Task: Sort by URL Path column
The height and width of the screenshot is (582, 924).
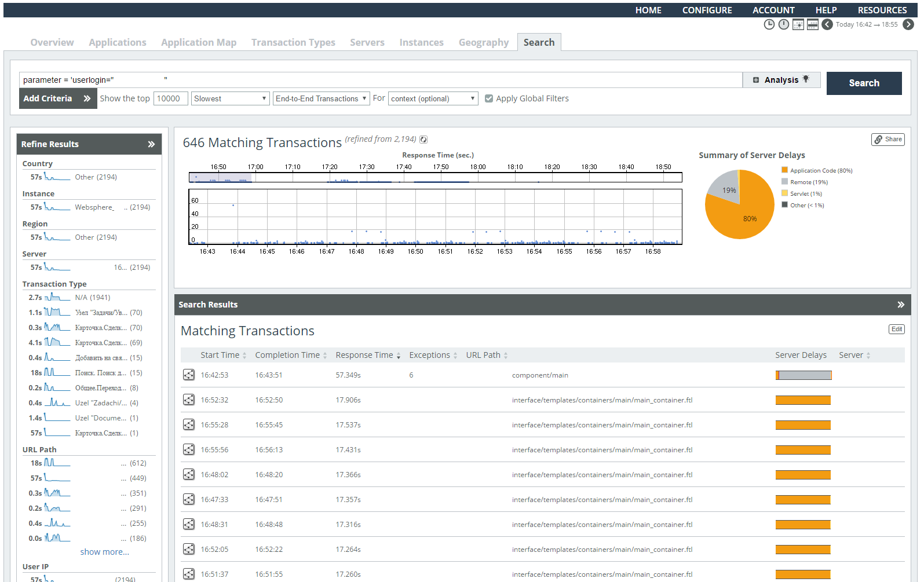Action: [x=487, y=355]
